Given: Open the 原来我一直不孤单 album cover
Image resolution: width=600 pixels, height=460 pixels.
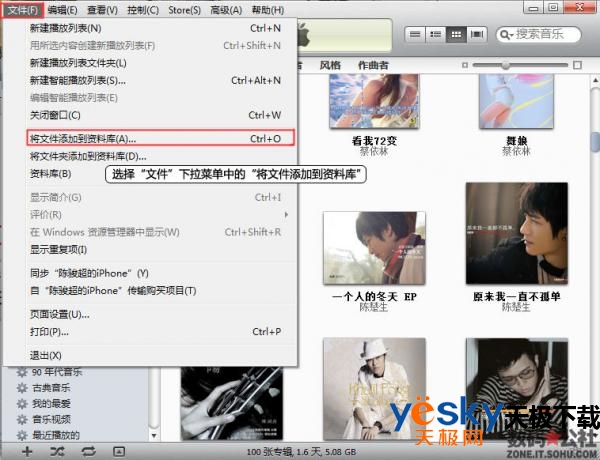Looking at the screenshot, I should pos(517,233).
